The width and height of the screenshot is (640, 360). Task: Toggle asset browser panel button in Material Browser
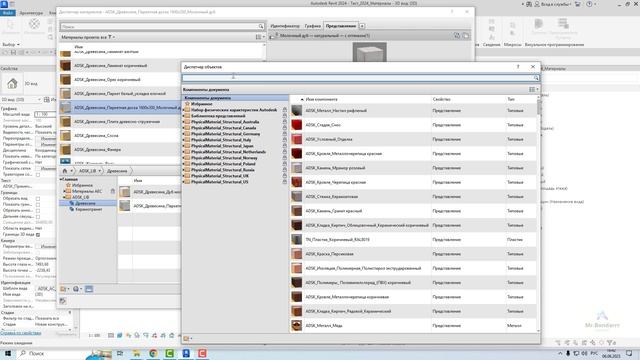pos(89,289)
